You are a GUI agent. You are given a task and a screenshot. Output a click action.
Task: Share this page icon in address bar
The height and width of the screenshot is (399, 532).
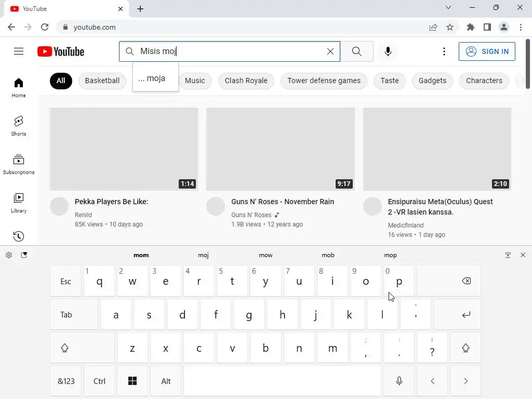[433, 27]
